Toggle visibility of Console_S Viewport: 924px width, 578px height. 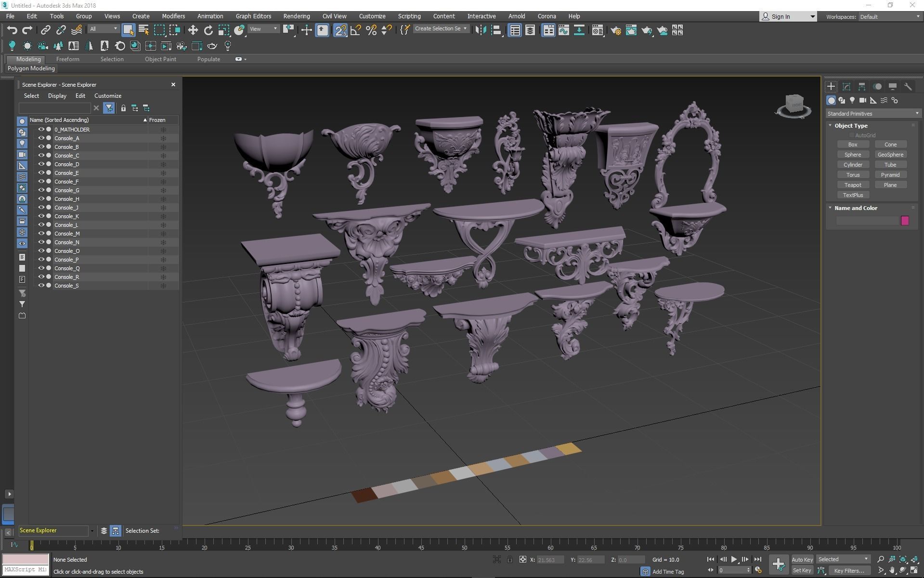[x=41, y=286]
